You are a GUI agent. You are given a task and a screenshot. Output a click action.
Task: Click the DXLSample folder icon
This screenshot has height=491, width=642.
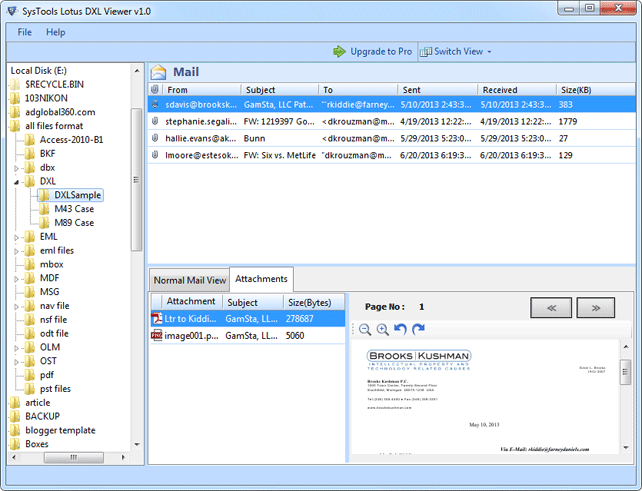44,195
